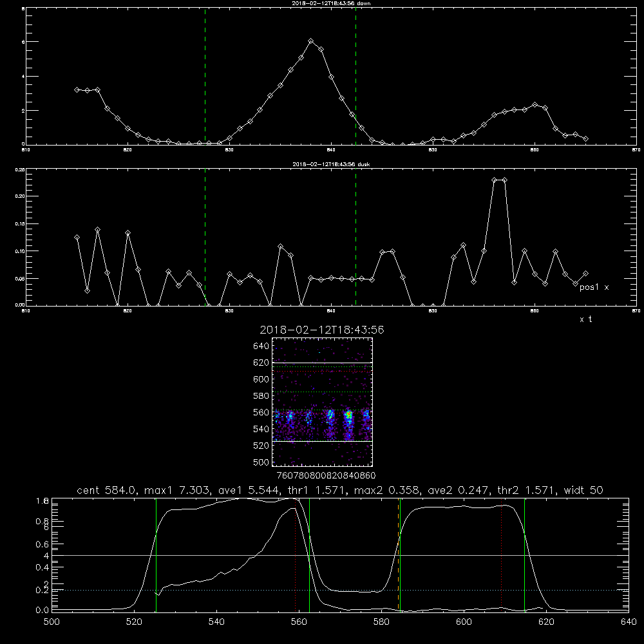Click the spectrogram y-axis label 640
Image resolution: width=644 pixels, height=644 pixels.
coord(261,346)
